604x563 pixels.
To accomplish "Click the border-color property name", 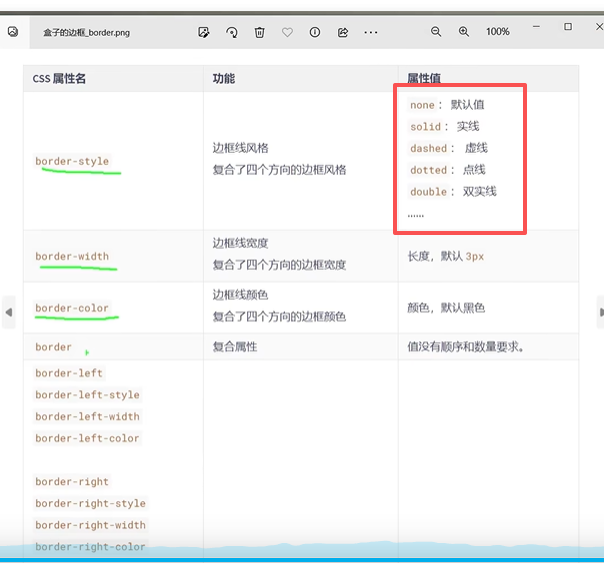I will coord(72,308).
